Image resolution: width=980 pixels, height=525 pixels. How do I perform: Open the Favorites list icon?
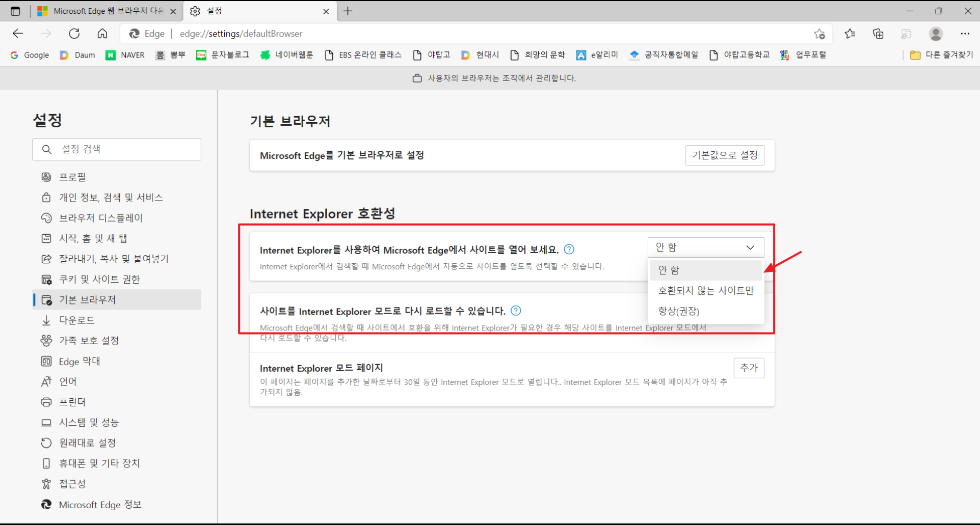[x=850, y=34]
